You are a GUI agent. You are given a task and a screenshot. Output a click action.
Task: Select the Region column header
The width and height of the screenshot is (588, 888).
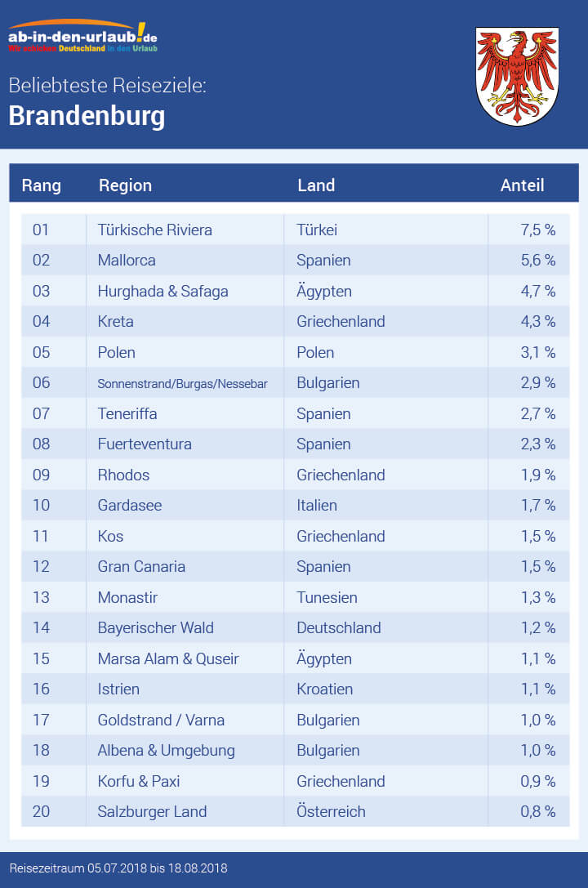coord(125,185)
